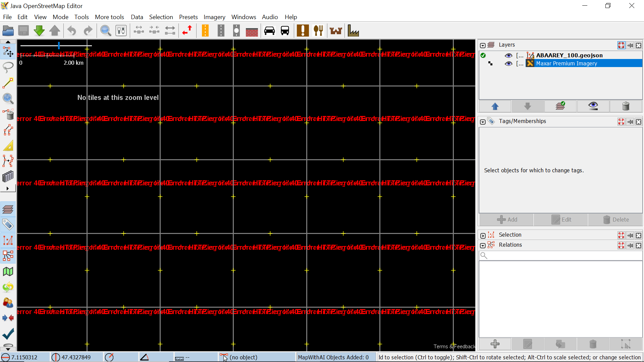The width and height of the screenshot is (644, 362).
Task: Apply the factory industrial preset
Action: (x=353, y=31)
